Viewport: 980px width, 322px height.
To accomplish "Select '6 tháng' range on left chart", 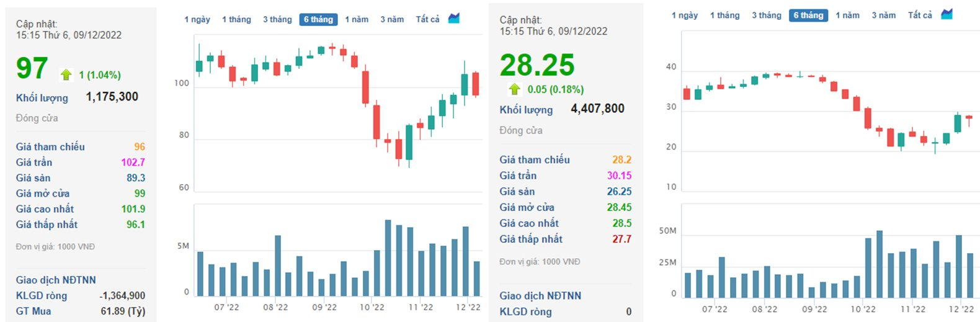I will [319, 19].
